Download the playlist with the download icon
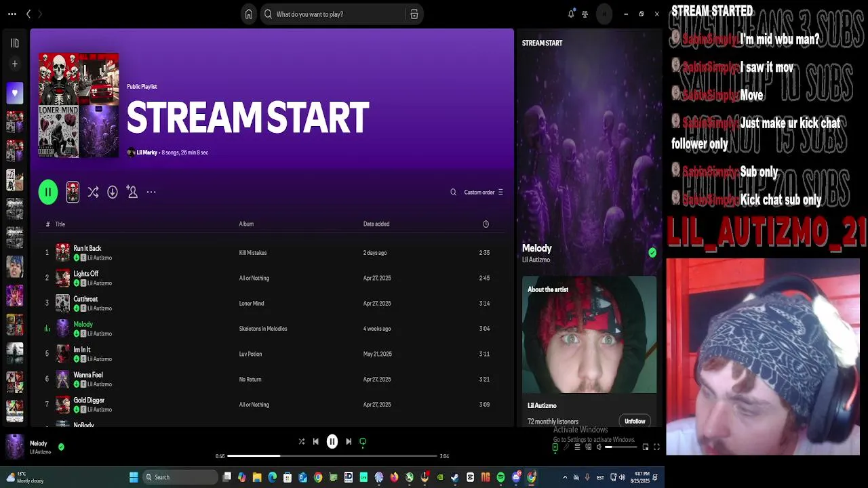 (x=113, y=192)
